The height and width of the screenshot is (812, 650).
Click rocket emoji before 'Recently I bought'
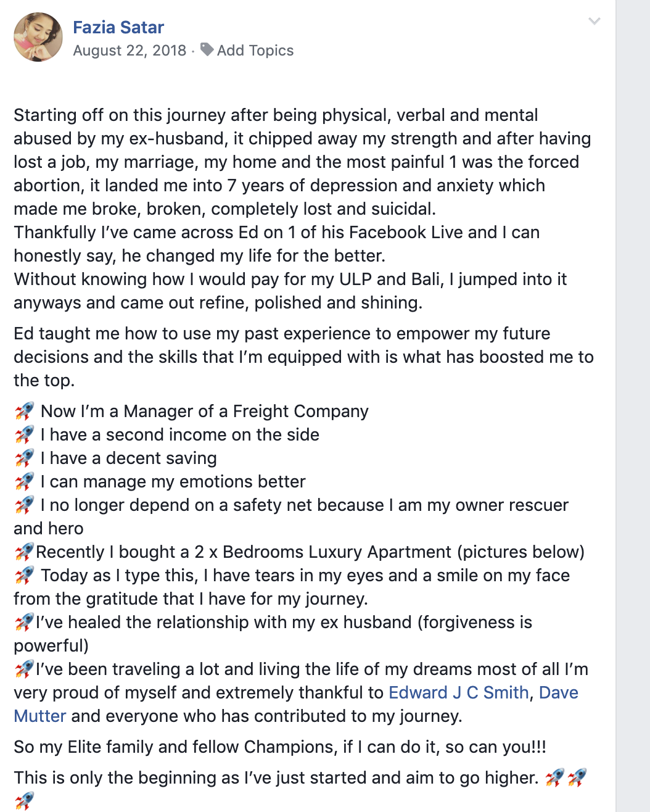pos(24,552)
